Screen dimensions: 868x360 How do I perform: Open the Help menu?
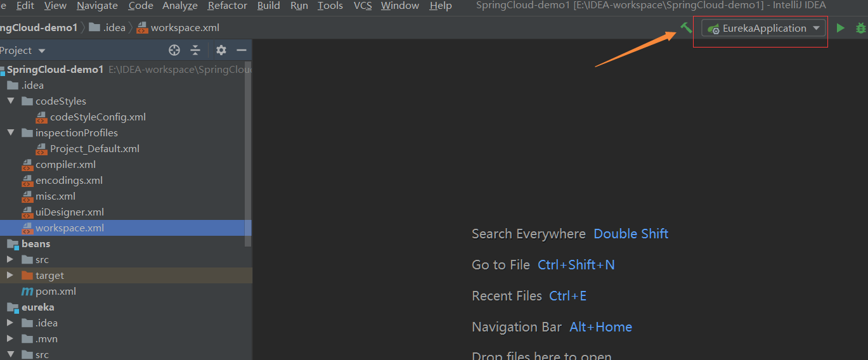tap(441, 6)
